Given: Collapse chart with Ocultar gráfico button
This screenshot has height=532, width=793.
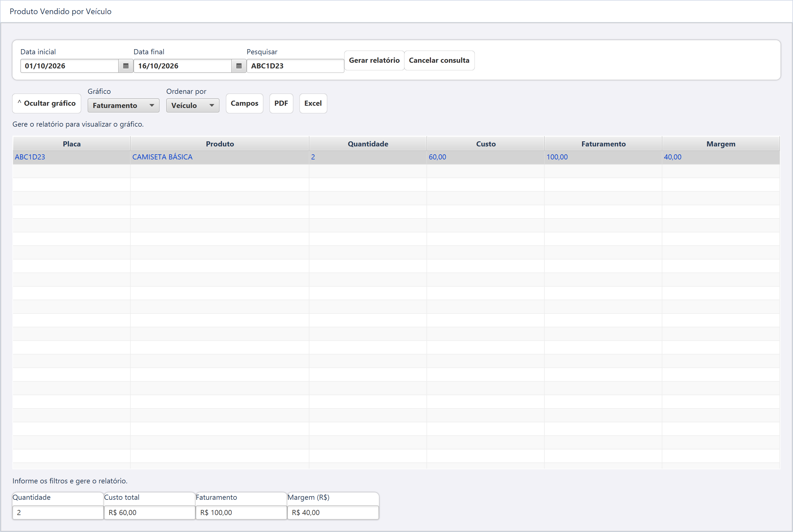Looking at the screenshot, I should pyautogui.click(x=47, y=103).
